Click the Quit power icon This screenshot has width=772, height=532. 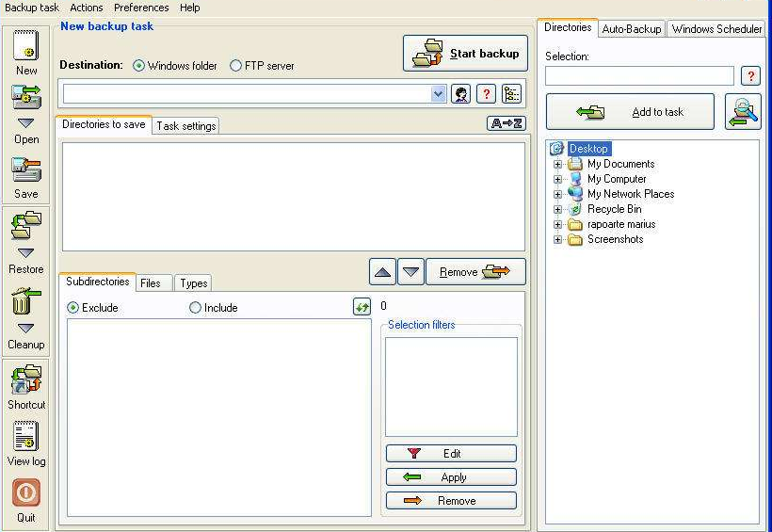point(26,492)
